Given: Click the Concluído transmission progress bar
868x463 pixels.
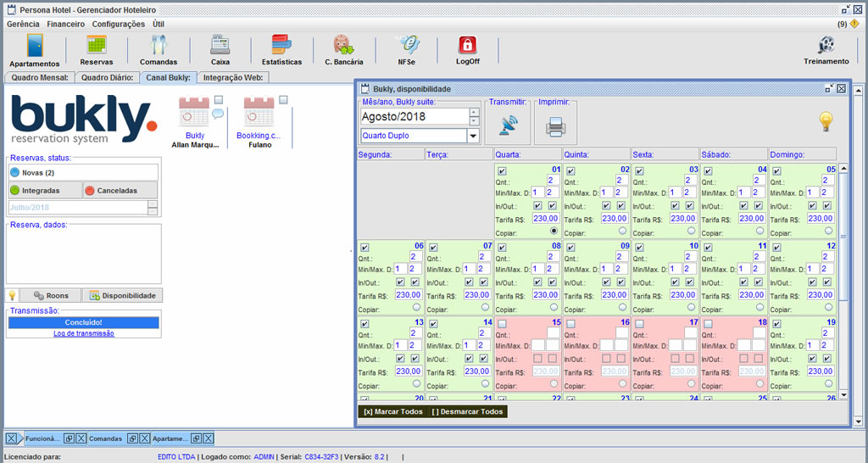Looking at the screenshot, I should 84,322.
